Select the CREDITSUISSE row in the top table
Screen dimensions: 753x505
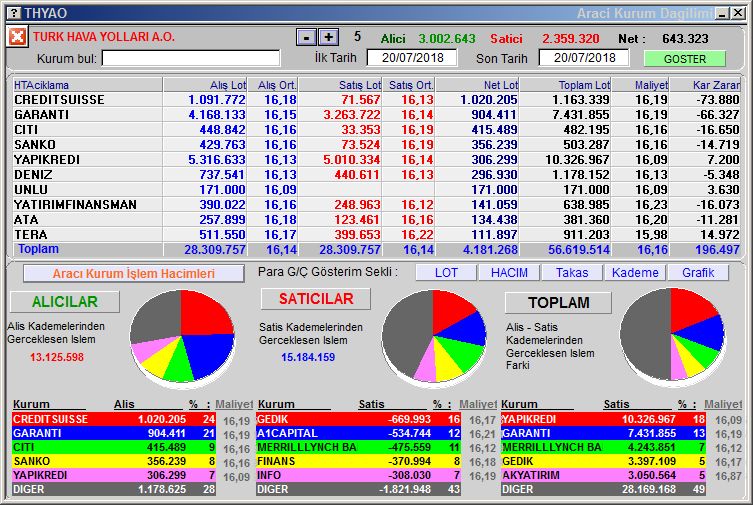point(376,100)
